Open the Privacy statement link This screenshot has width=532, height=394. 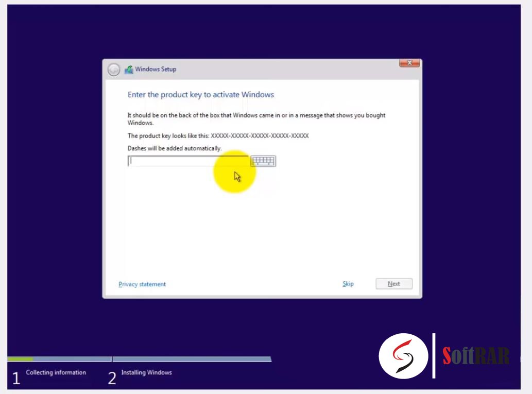point(142,284)
